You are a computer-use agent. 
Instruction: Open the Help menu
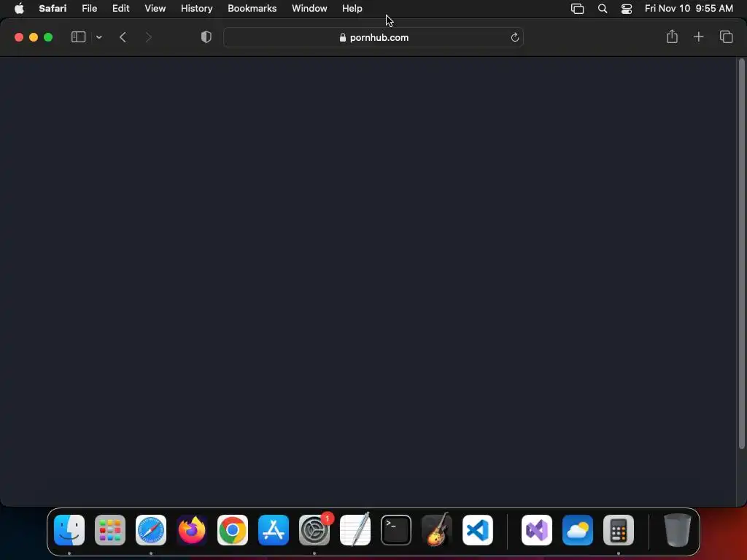pos(352,8)
